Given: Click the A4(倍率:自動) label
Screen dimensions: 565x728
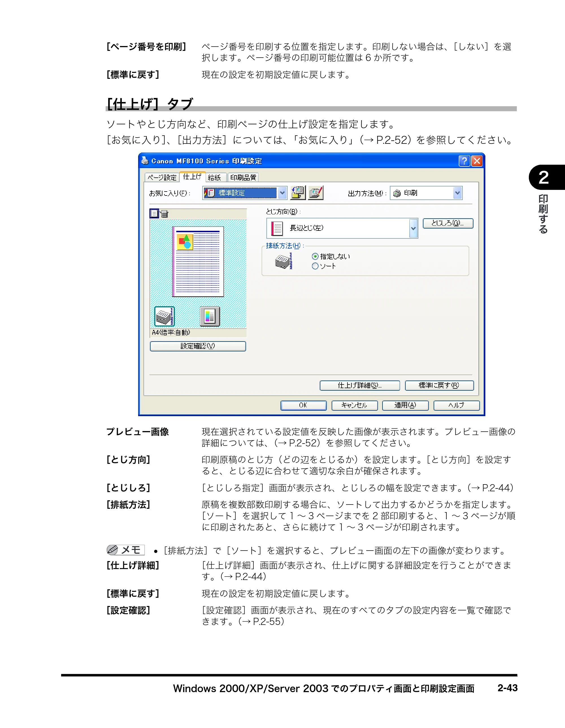Looking at the screenshot, I should tap(171, 332).
